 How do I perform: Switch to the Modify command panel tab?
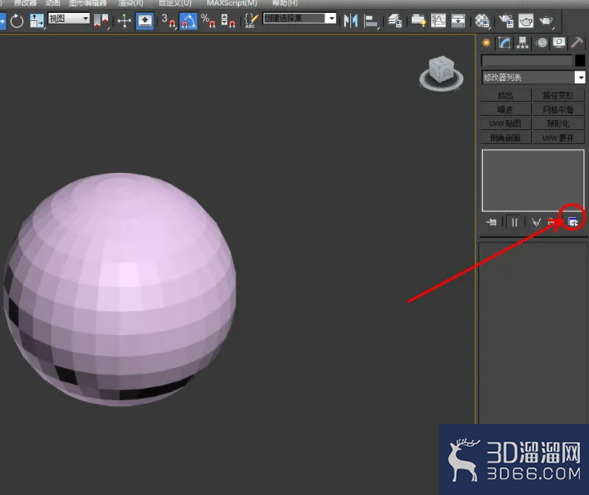(504, 43)
